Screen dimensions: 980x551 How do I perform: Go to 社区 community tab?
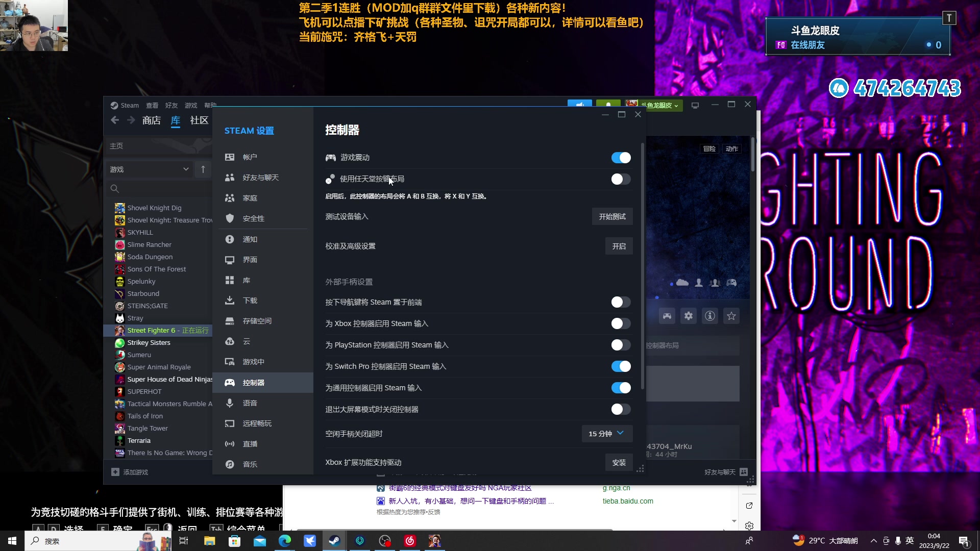(x=199, y=120)
